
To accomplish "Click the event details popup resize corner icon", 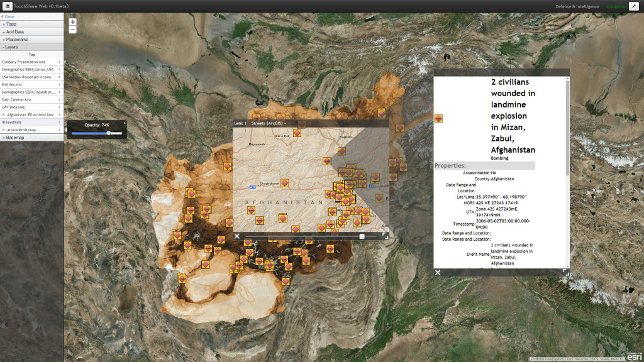I will (x=565, y=272).
